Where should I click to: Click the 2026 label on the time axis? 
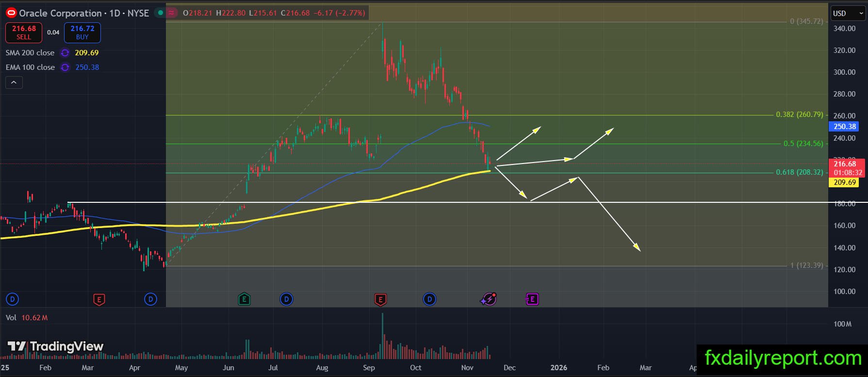(x=559, y=368)
